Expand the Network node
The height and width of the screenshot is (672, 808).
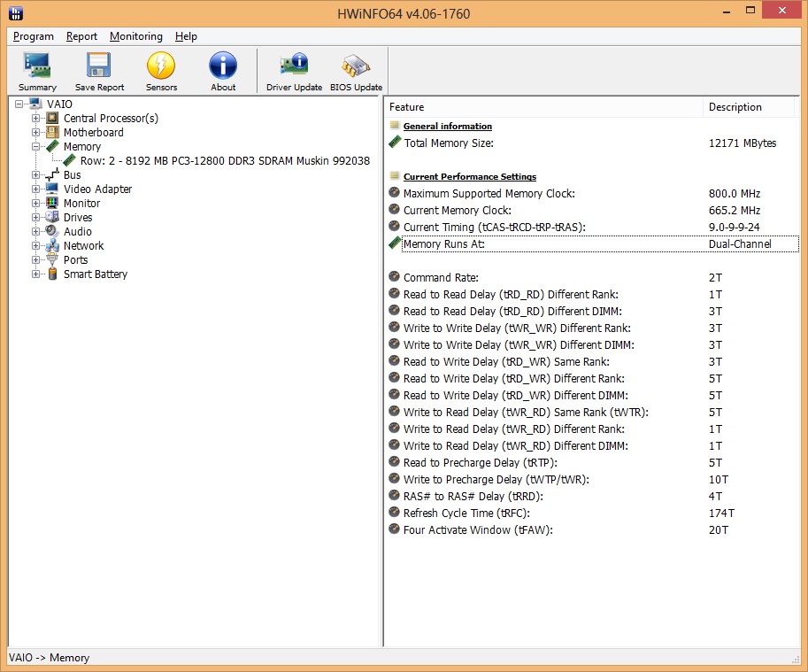35,246
